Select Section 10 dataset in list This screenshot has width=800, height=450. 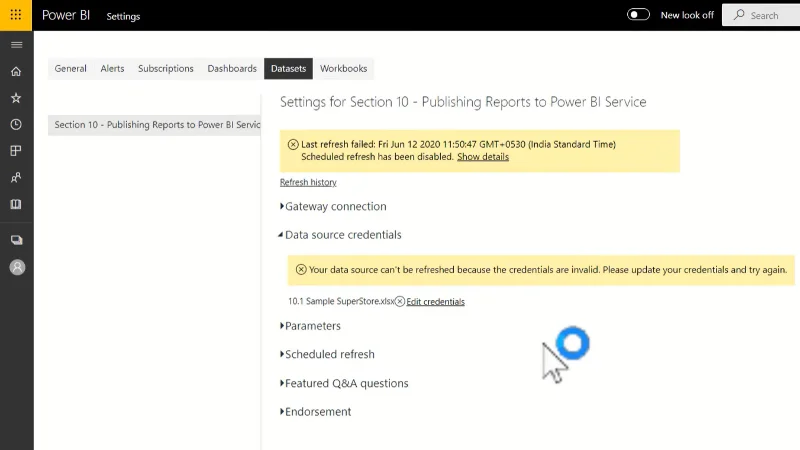point(155,125)
